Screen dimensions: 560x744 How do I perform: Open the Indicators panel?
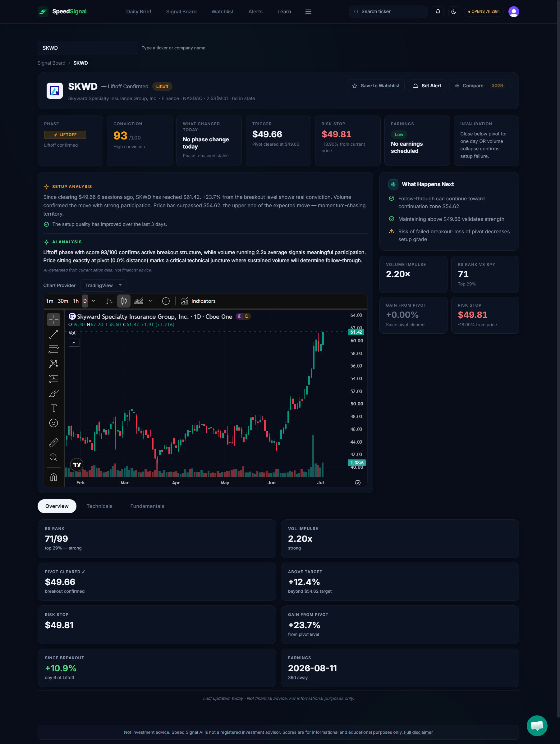(198, 301)
